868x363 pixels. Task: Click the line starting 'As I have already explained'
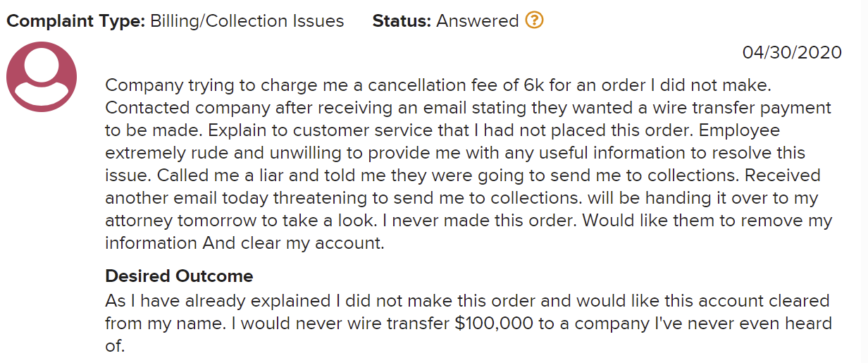click(x=467, y=301)
